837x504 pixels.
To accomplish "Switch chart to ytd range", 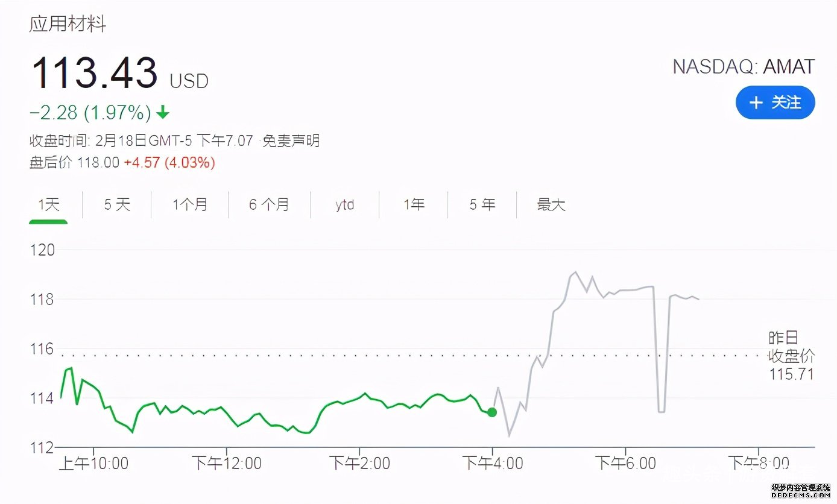I will click(x=345, y=205).
